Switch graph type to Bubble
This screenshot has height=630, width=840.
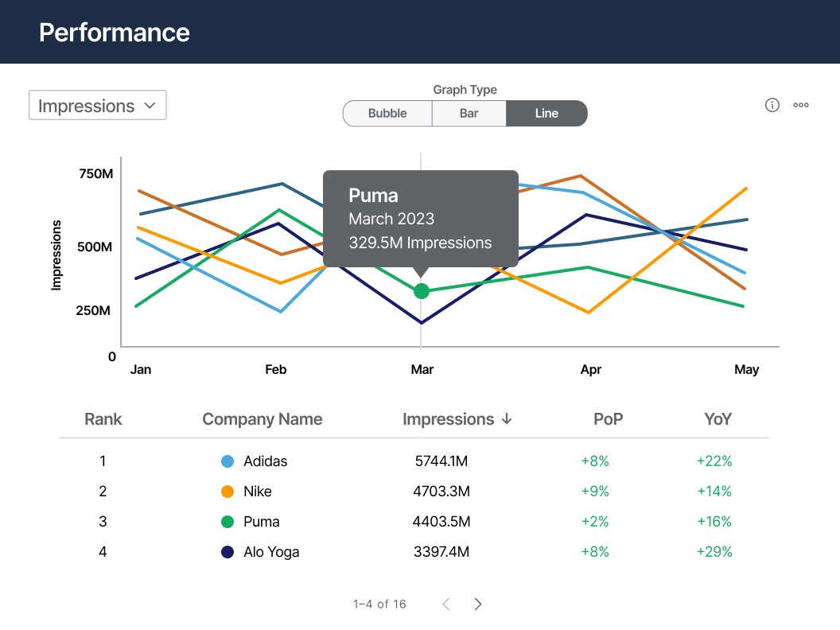[387, 114]
